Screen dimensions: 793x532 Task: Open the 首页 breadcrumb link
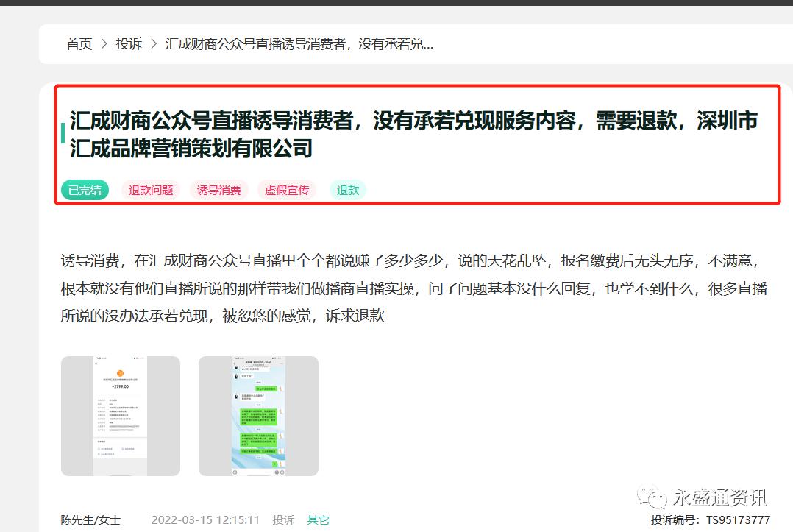tap(79, 44)
